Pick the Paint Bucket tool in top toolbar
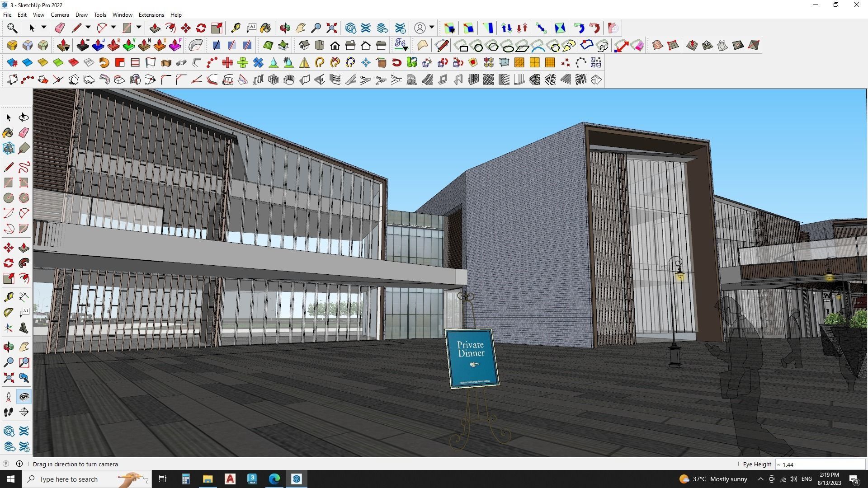 (x=265, y=28)
